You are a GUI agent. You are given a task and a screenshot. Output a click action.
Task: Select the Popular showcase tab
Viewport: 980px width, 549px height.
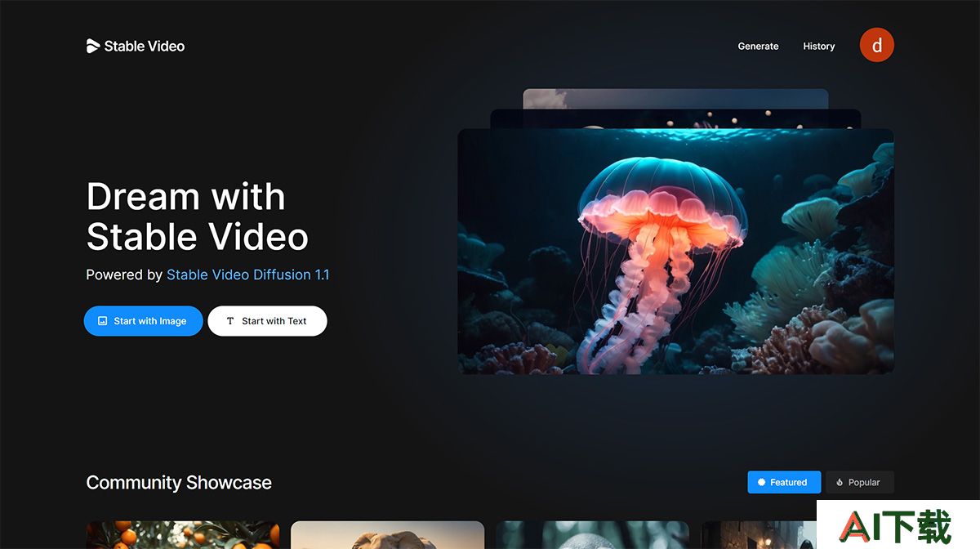click(x=859, y=482)
